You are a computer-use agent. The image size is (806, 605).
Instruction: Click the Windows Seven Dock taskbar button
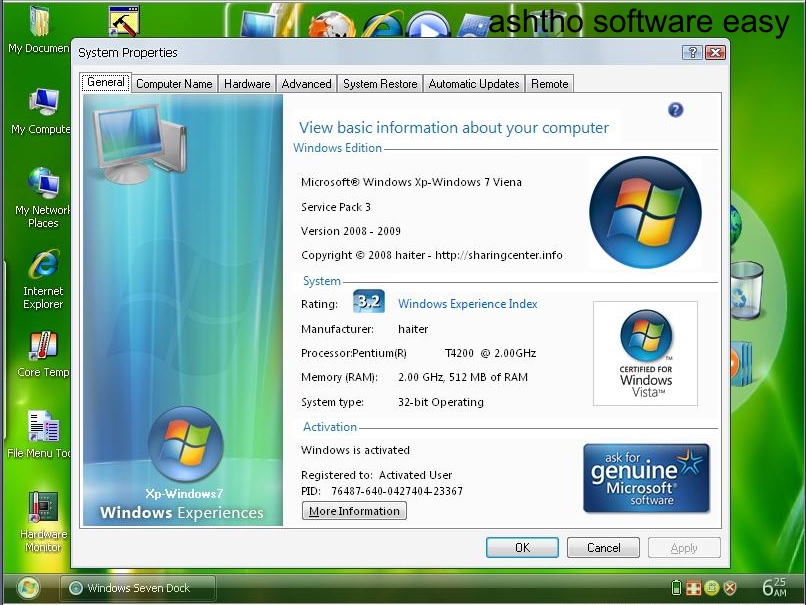point(137,588)
